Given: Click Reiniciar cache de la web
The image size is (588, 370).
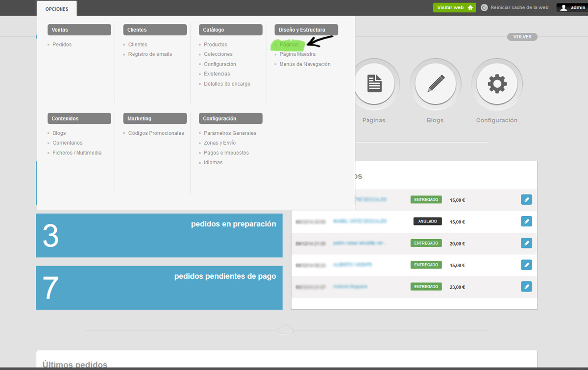Looking at the screenshot, I should 519,8.
